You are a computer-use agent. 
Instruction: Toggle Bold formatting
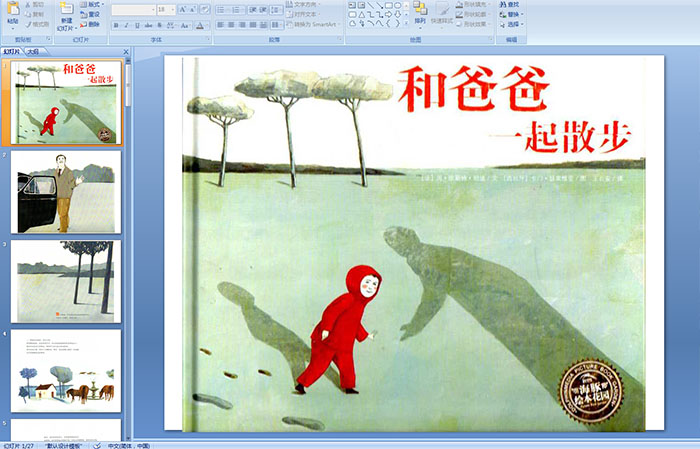tap(116, 25)
